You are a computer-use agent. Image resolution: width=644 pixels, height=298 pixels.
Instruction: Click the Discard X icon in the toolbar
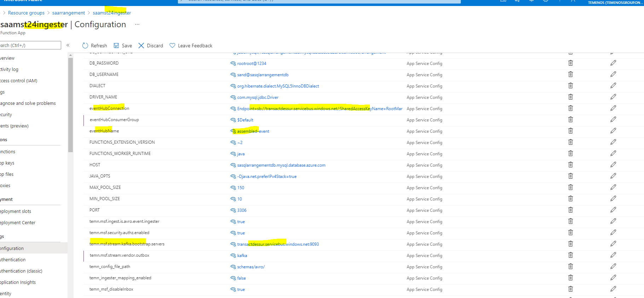141,46
